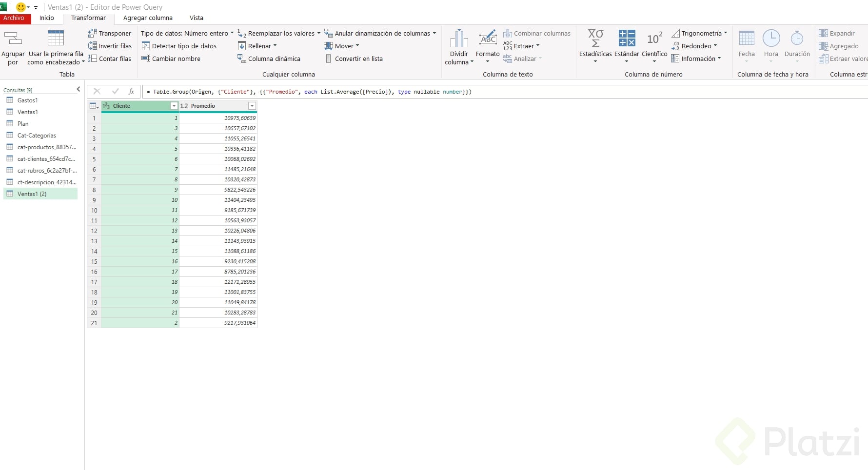This screenshot has width=868, height=470.
Task: Click the Combinar columnas tool
Action: click(536, 33)
